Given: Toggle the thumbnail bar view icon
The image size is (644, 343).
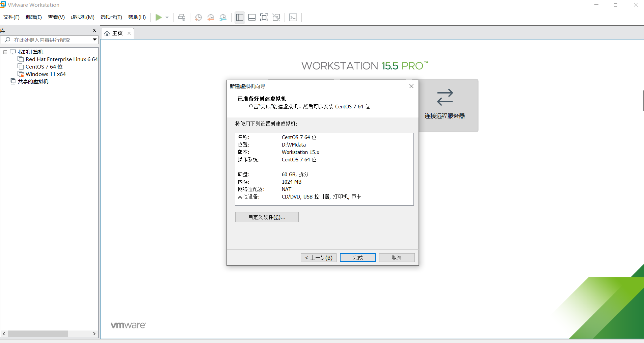Looking at the screenshot, I should [x=252, y=17].
